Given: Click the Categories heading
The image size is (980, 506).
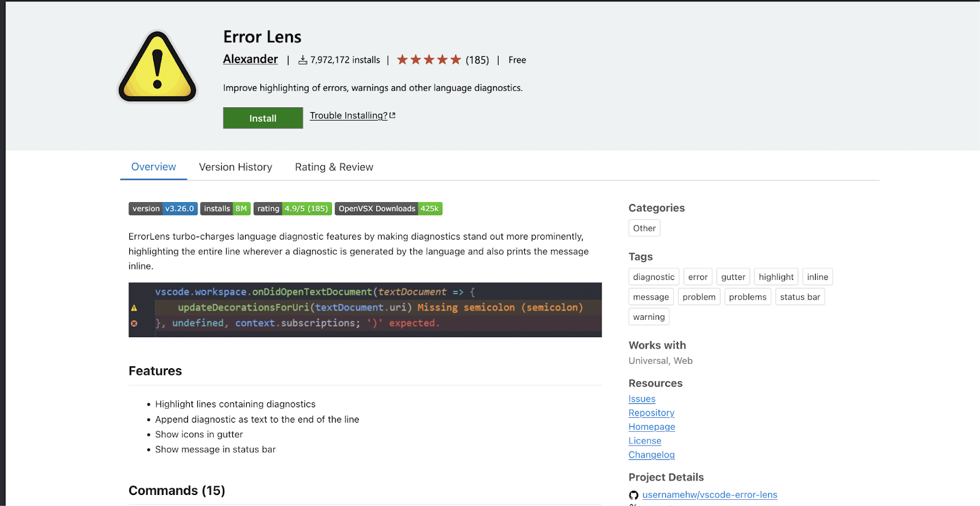Looking at the screenshot, I should 657,208.
